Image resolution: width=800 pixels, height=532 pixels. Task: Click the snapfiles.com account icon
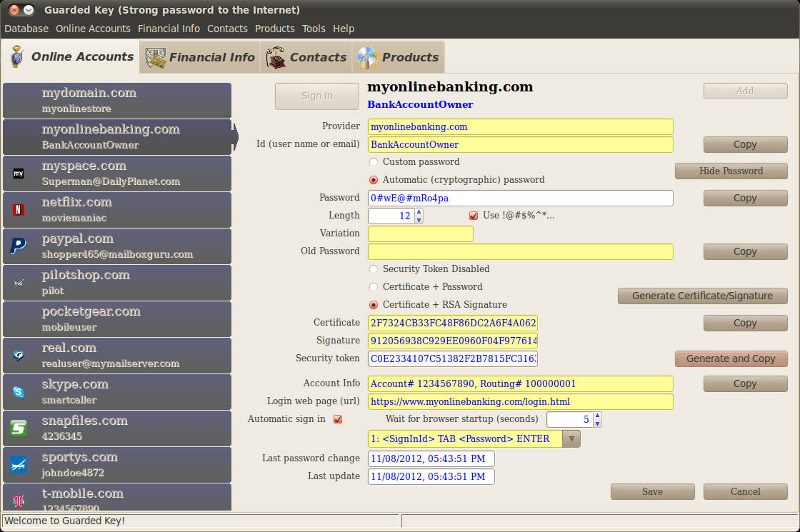click(x=19, y=428)
